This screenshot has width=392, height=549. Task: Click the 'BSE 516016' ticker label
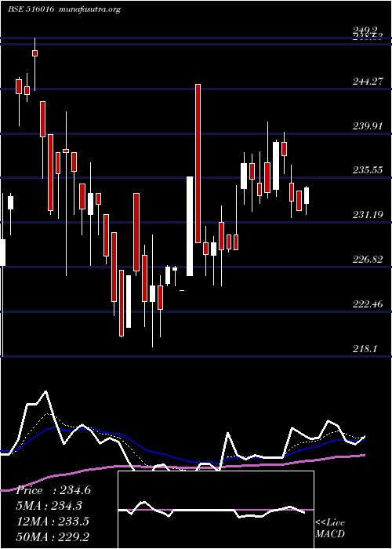(31, 9)
